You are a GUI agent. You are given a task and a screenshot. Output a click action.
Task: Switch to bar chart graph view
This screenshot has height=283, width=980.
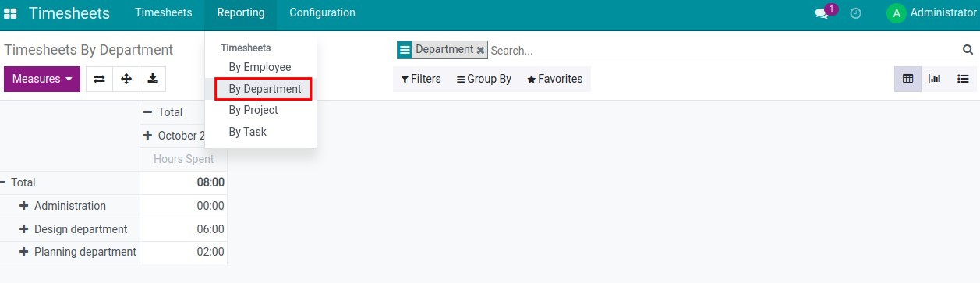935,79
